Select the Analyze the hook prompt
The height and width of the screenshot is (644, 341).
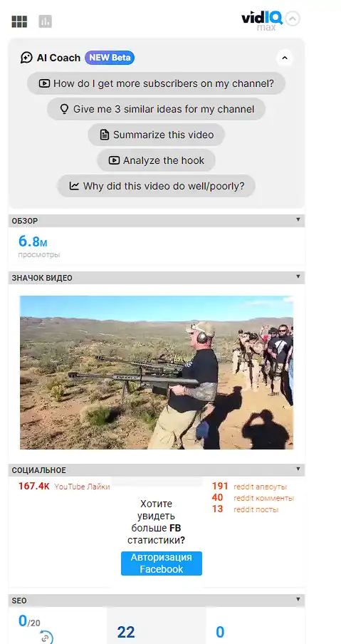point(157,160)
